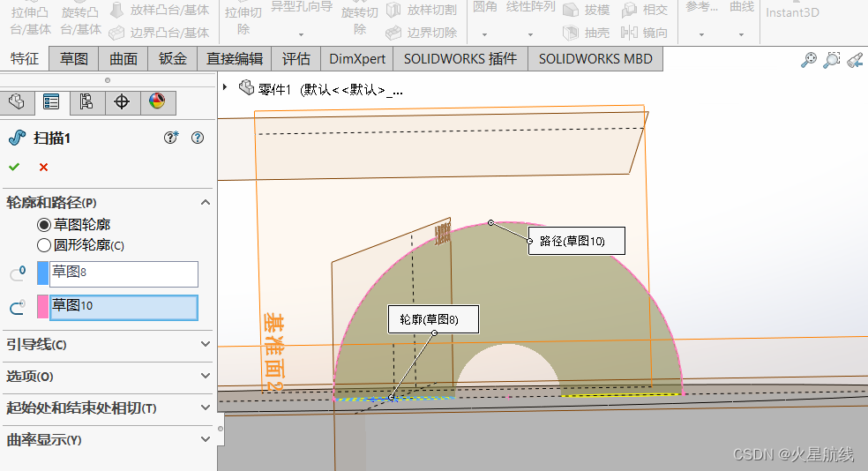Image resolution: width=868 pixels, height=471 pixels.
Task: Collapse the 轮廓和路径(P) section
Action: (x=206, y=203)
